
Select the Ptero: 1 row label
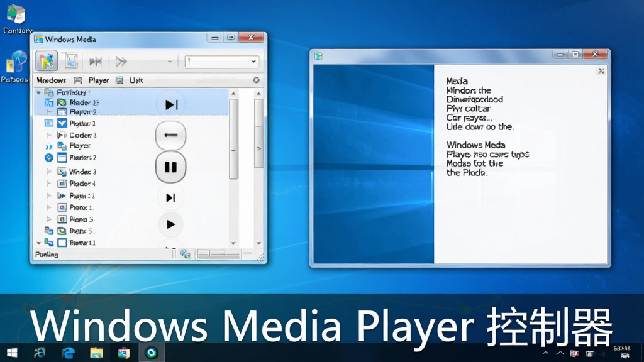(x=82, y=207)
